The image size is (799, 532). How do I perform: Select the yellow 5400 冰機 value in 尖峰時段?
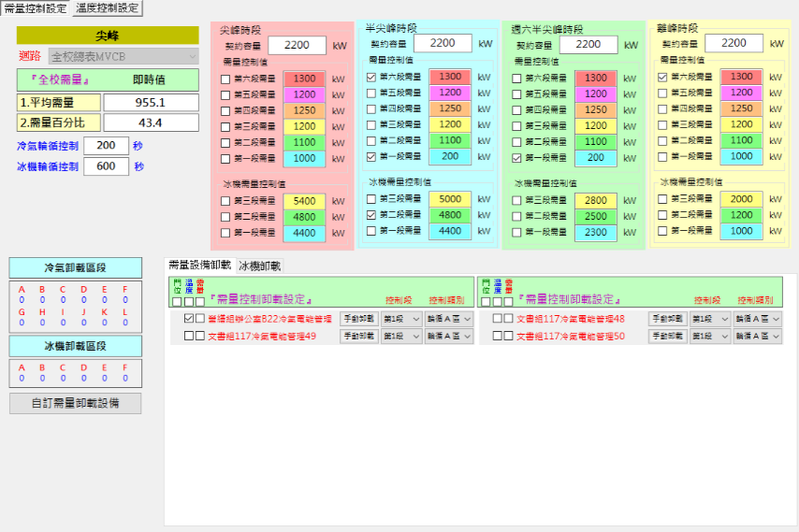(304, 200)
